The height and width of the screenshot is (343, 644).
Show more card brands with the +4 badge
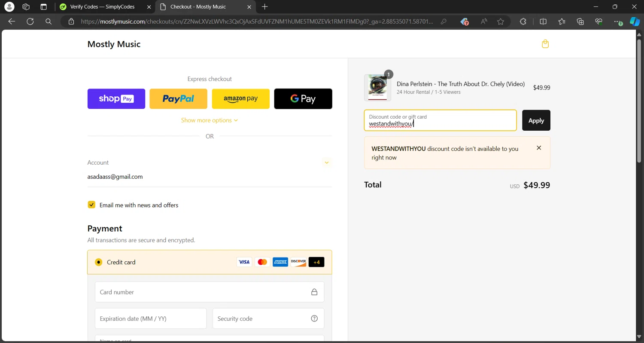pos(316,262)
